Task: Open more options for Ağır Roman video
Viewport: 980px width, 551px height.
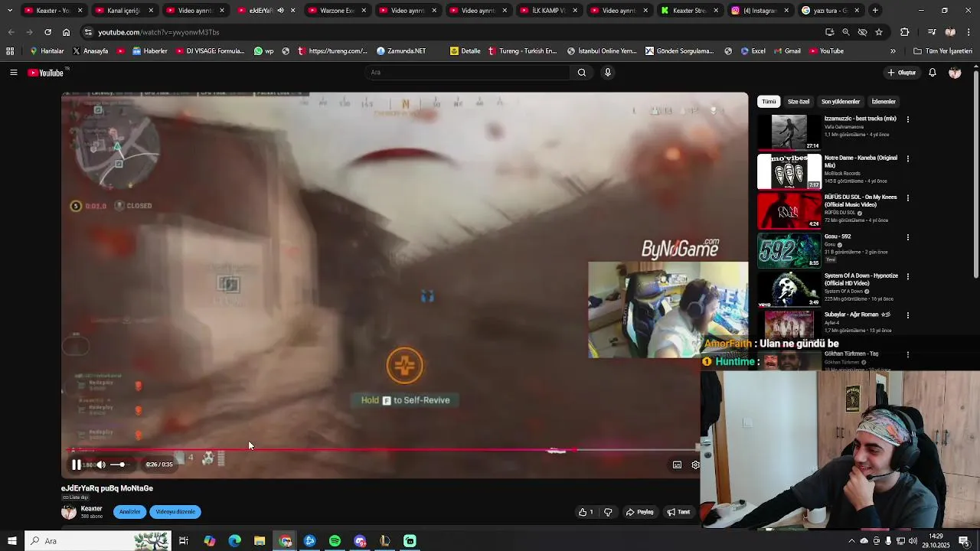Action: click(908, 315)
